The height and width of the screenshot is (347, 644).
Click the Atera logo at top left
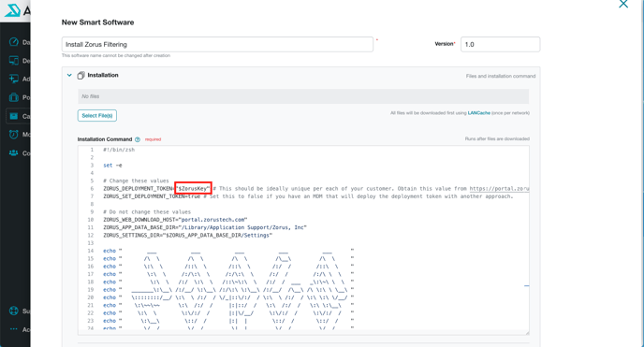point(12,10)
